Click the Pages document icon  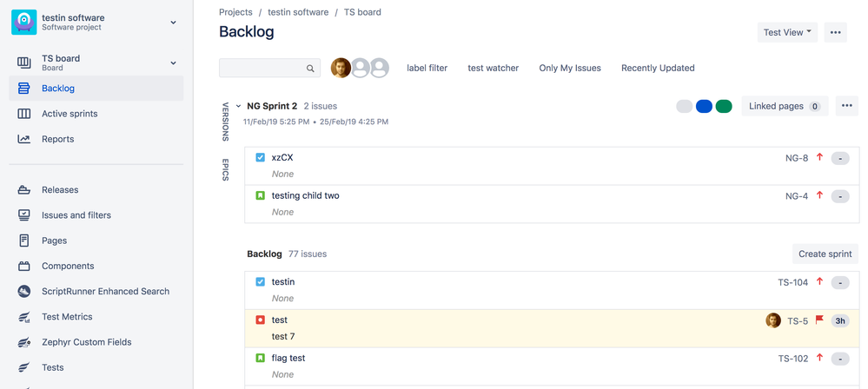[23, 241]
